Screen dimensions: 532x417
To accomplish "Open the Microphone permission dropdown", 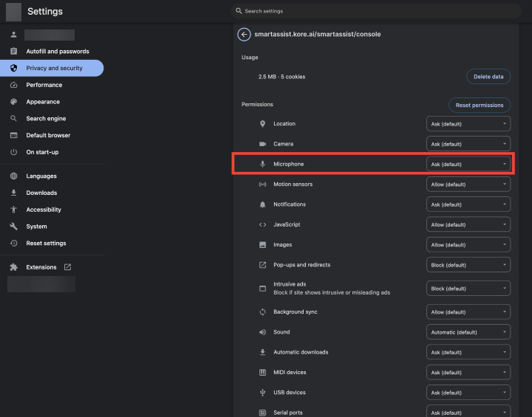I will pyautogui.click(x=468, y=164).
